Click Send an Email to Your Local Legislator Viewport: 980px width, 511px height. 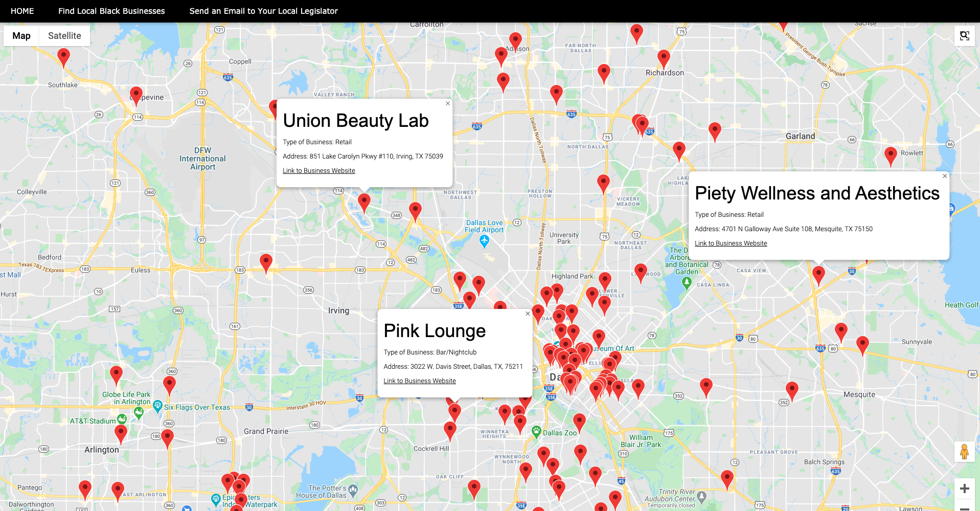tap(263, 11)
